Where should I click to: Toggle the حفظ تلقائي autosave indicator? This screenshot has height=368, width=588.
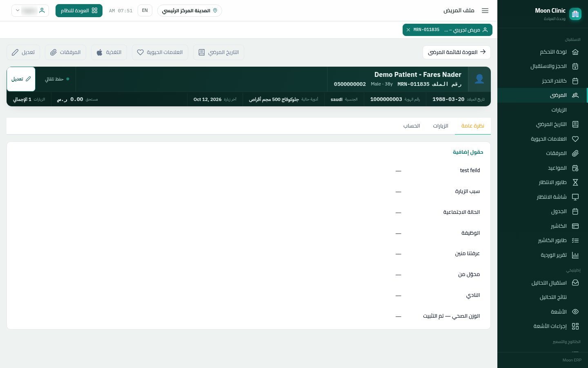tap(57, 79)
